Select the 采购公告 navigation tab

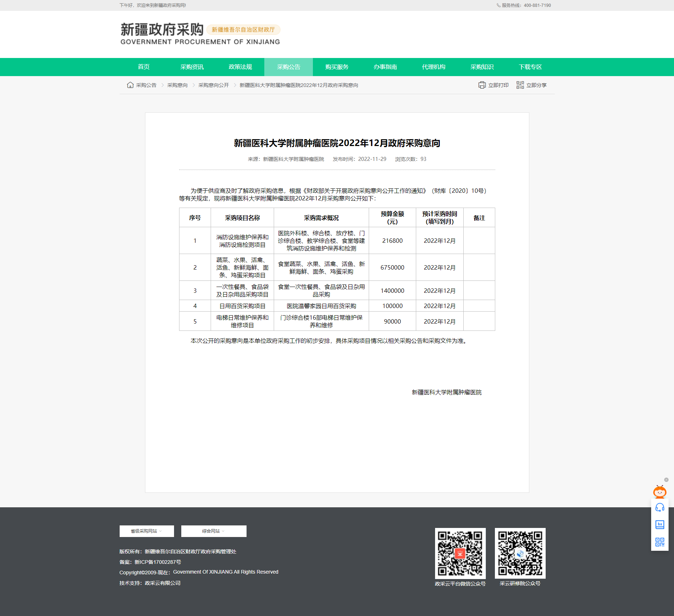point(288,67)
